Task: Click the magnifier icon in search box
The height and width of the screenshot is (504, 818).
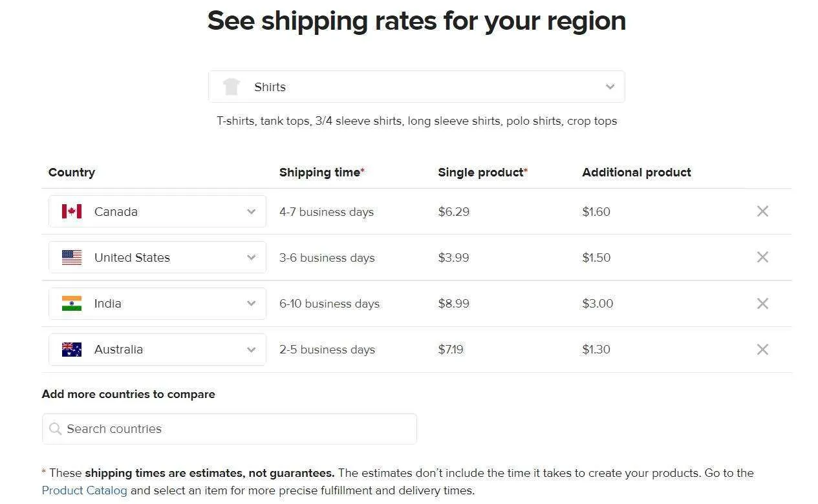Action: click(x=56, y=429)
